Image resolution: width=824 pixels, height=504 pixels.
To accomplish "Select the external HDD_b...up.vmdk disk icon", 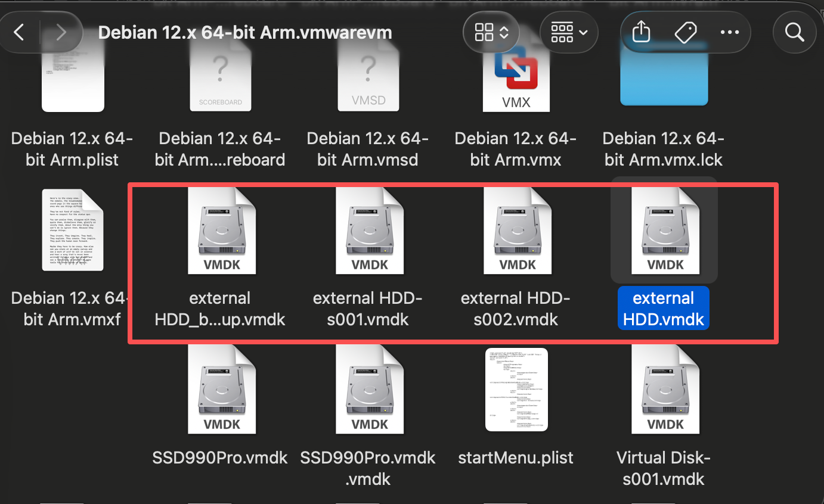I will click(x=222, y=231).
